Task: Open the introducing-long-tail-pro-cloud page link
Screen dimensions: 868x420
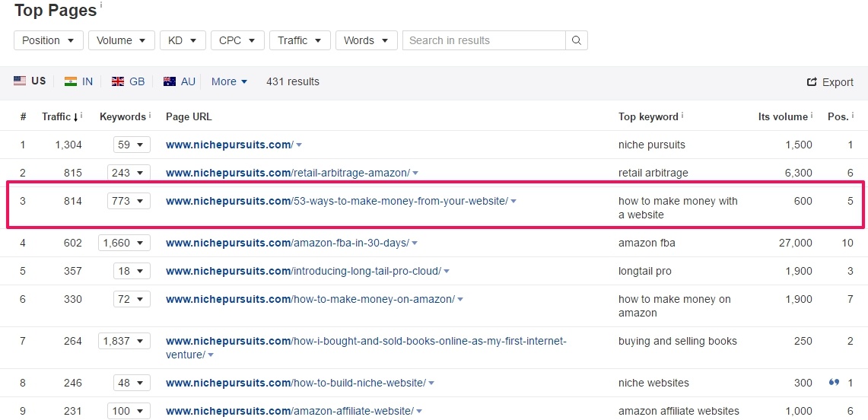Action: (x=304, y=271)
